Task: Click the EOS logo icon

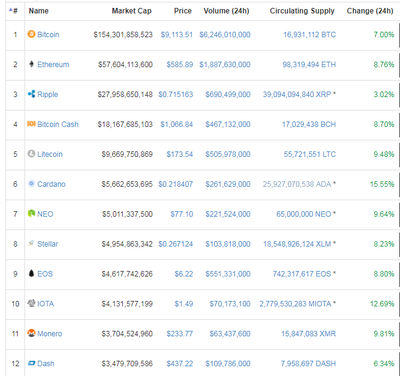Action: click(31, 273)
